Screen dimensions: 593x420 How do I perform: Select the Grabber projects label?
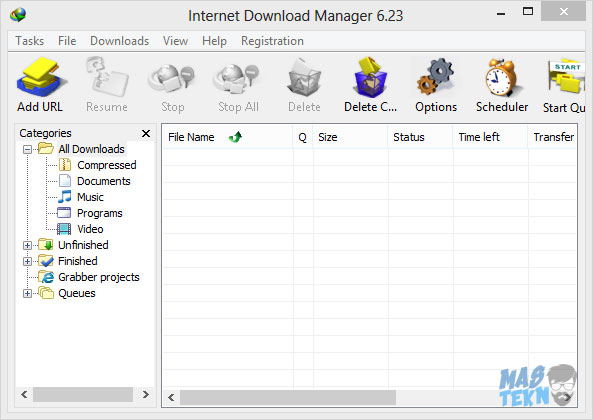[99, 277]
